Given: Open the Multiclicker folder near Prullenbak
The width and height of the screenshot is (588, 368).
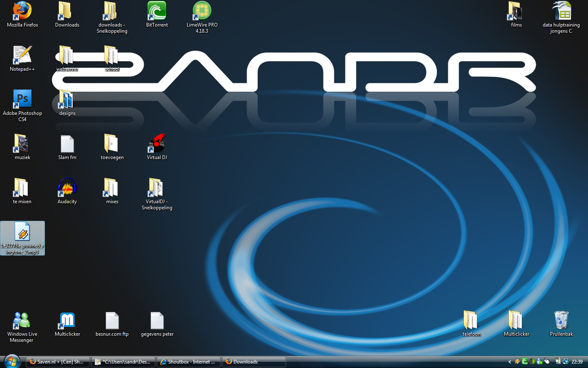Looking at the screenshot, I should [516, 324].
